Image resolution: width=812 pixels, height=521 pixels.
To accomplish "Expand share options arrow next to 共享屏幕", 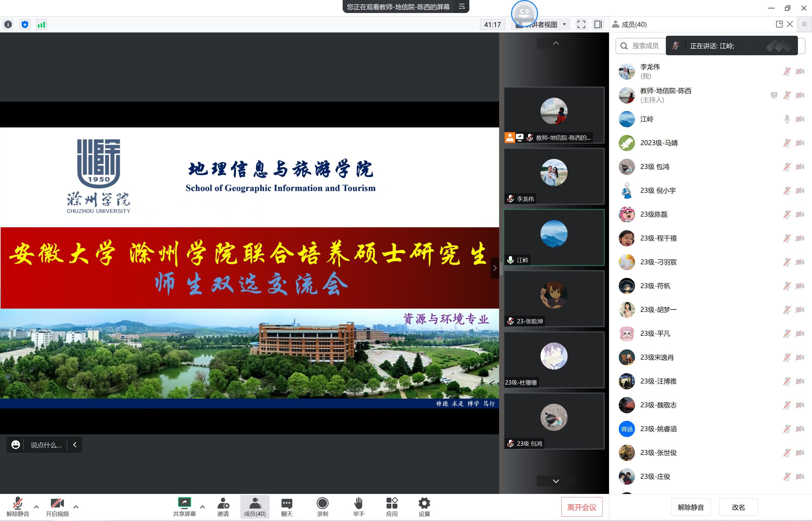I will 202,507.
